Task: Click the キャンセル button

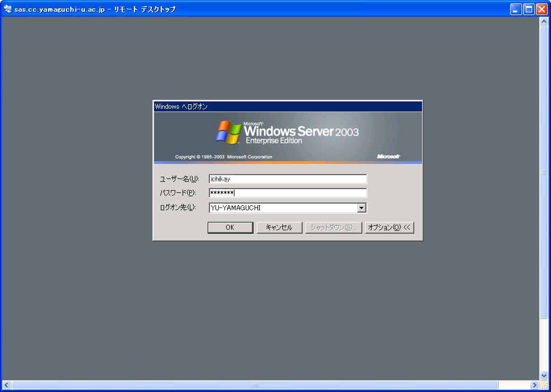Action: coord(279,228)
